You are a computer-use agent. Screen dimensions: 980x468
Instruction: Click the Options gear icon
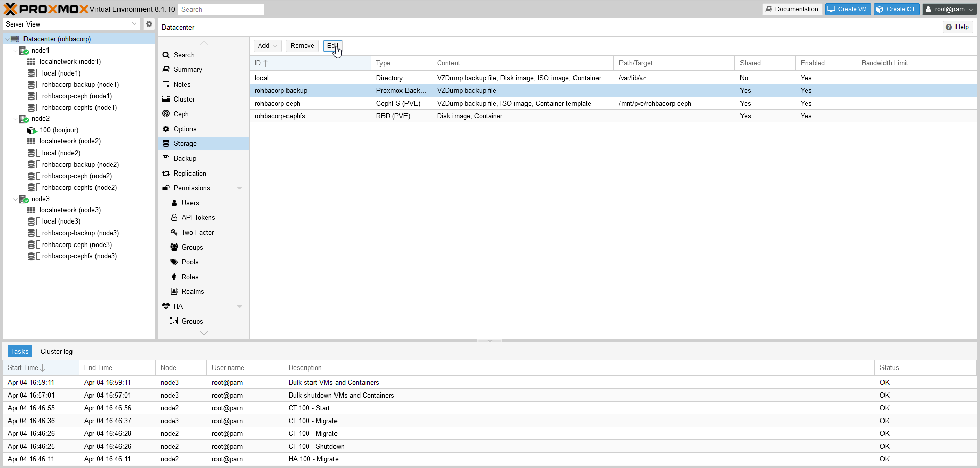point(166,129)
